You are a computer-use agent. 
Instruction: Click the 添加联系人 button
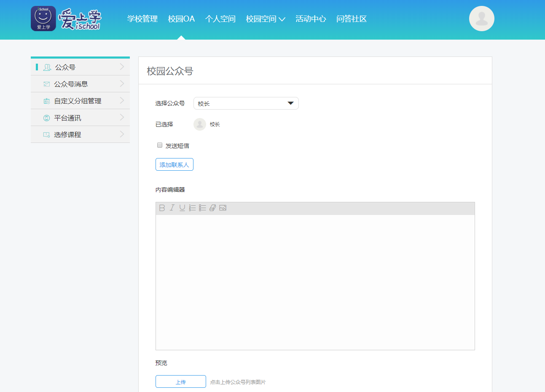click(x=174, y=164)
